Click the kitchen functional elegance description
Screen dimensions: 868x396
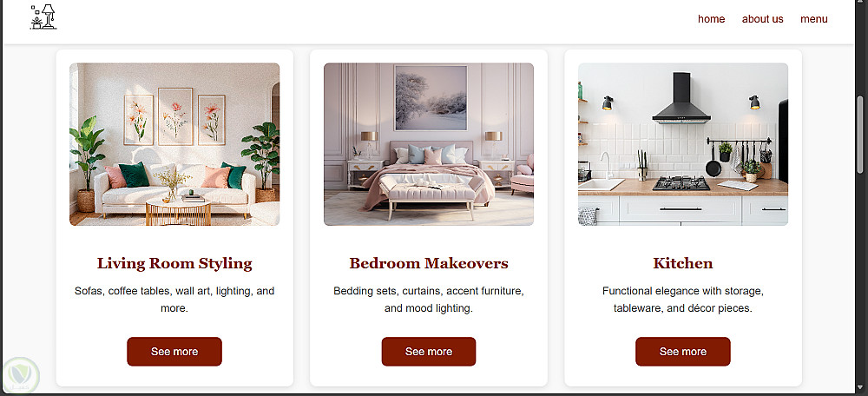click(x=683, y=300)
